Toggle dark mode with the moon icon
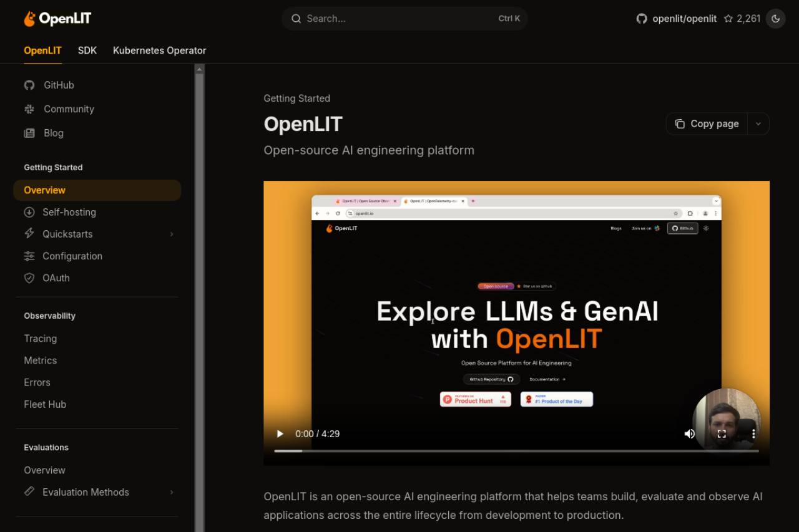This screenshot has width=799, height=532. pyautogui.click(x=775, y=19)
